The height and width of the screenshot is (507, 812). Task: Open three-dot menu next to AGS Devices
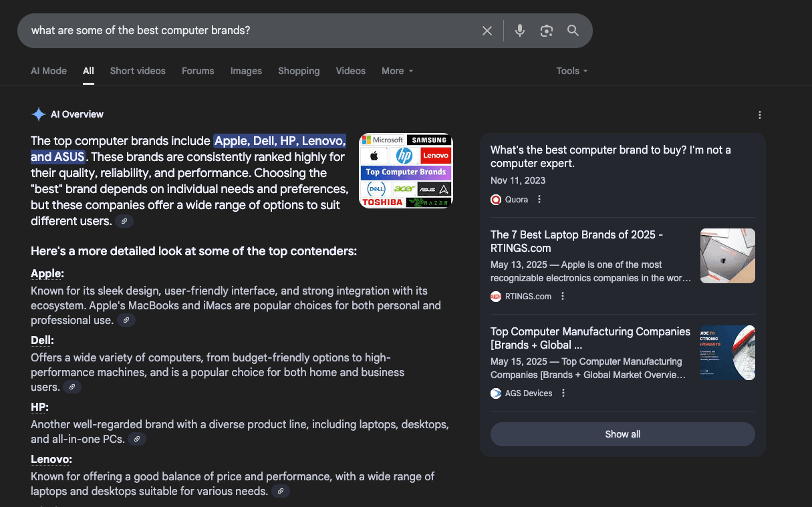coord(563,393)
